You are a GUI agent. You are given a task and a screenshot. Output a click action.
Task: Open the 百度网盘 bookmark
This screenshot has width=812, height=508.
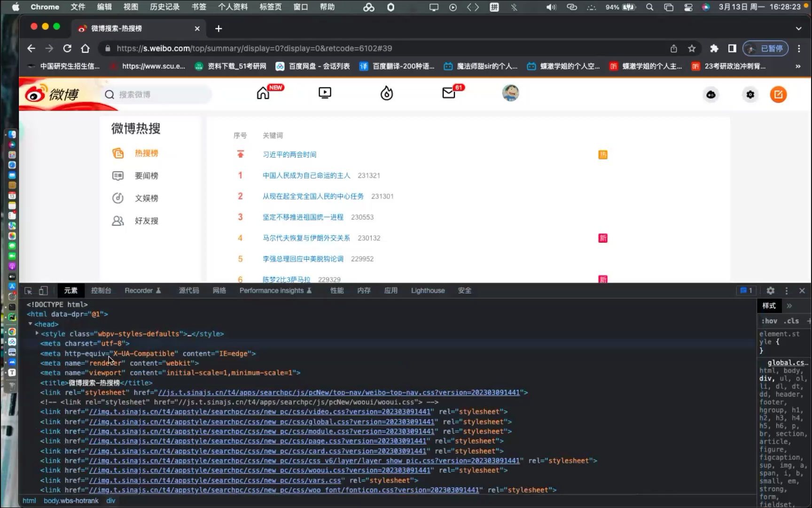(312, 66)
